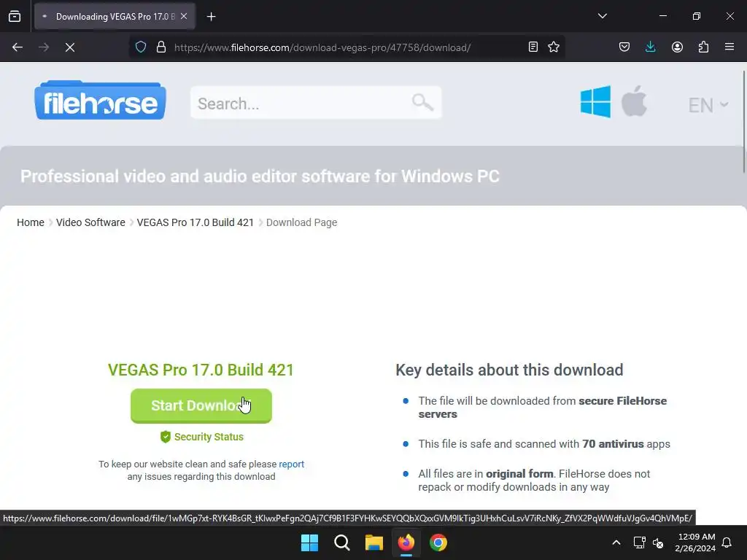Bookmark this page with star icon
The image size is (747, 560).
(x=554, y=47)
